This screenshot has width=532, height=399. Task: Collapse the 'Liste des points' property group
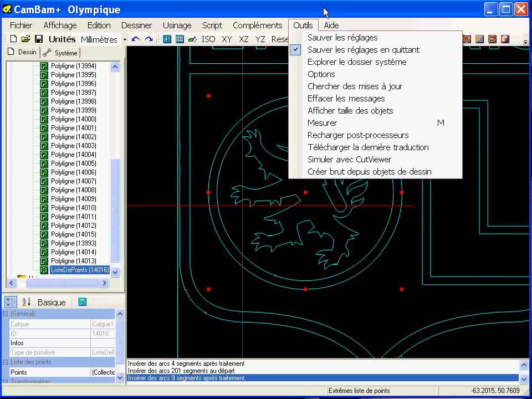(5, 362)
